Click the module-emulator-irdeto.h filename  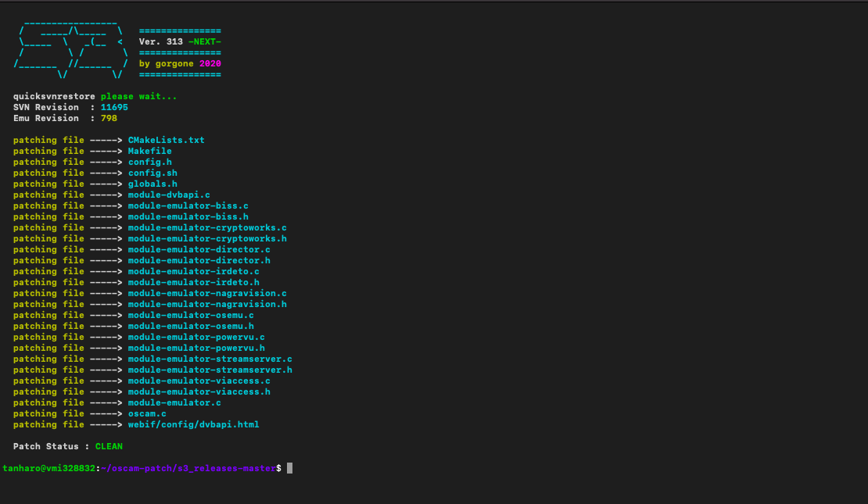click(x=193, y=282)
